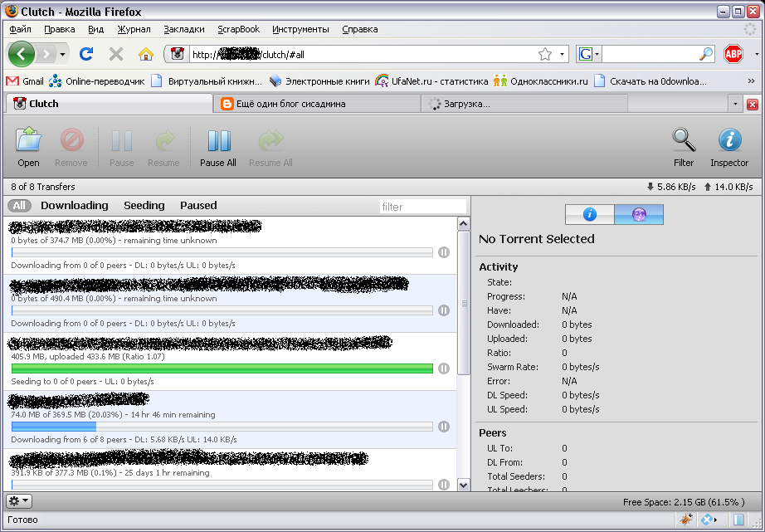The width and height of the screenshot is (765, 532).
Task: Pause the seeding torrent with green bar
Action: 444,368
